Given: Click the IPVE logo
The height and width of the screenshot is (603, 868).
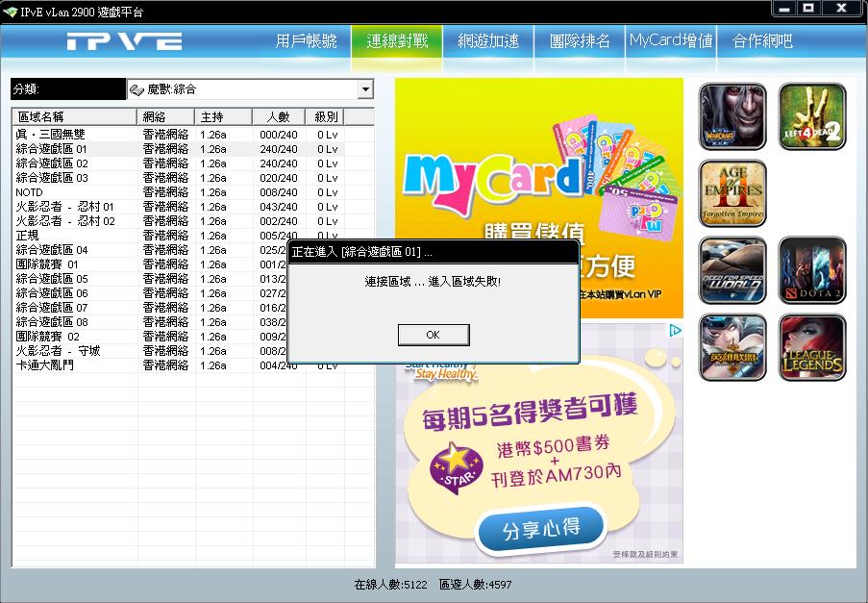Looking at the screenshot, I should point(125,41).
